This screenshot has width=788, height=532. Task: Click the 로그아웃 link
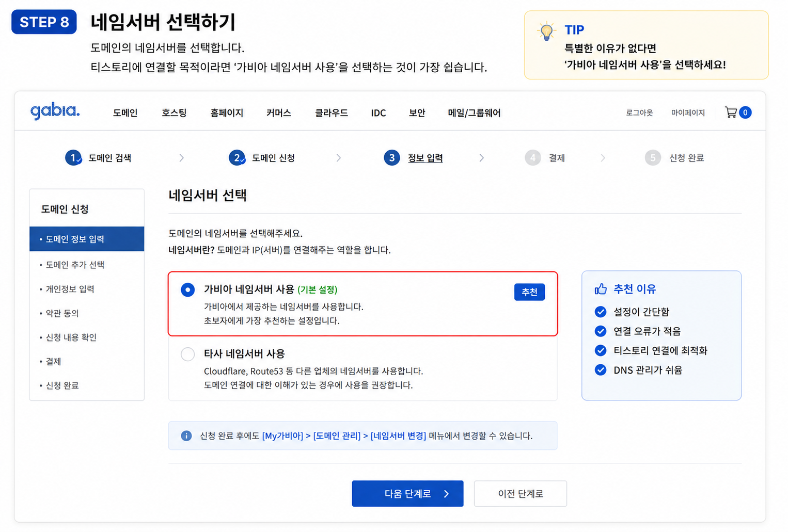639,112
